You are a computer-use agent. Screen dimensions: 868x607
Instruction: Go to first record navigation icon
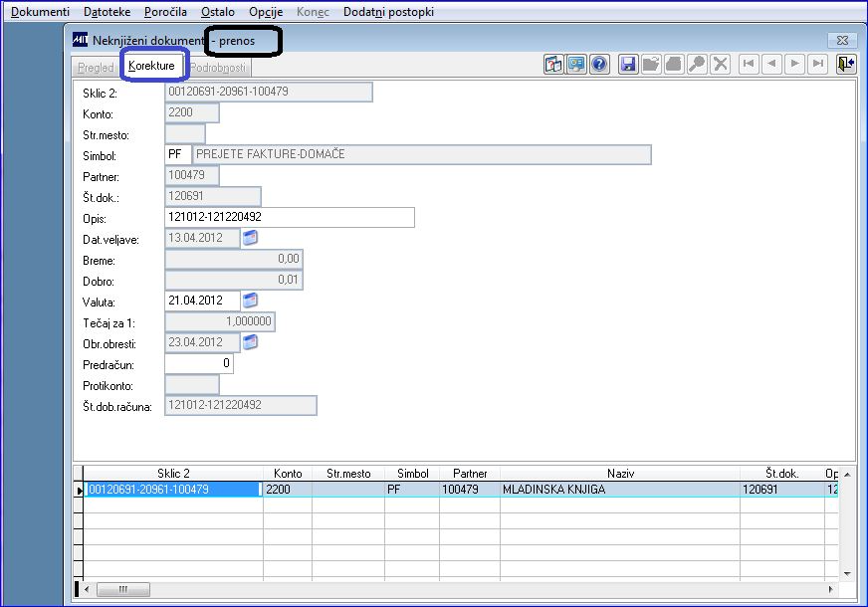point(749,64)
